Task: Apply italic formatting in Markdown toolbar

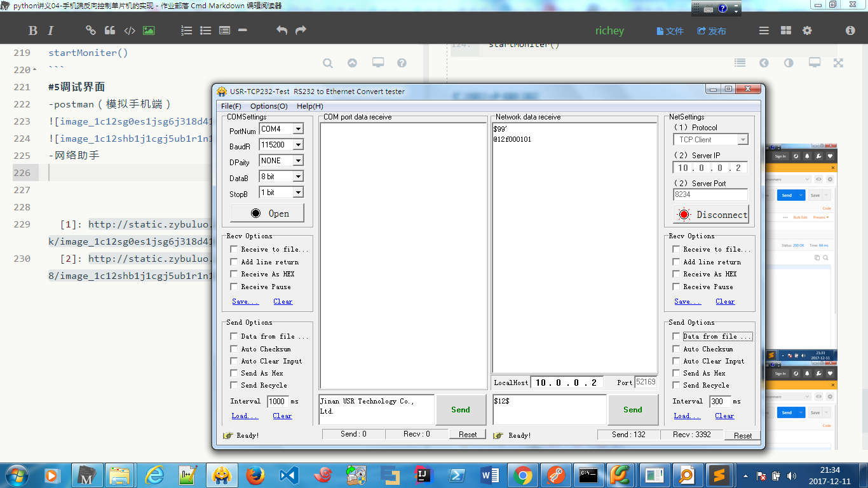Action: tap(51, 30)
